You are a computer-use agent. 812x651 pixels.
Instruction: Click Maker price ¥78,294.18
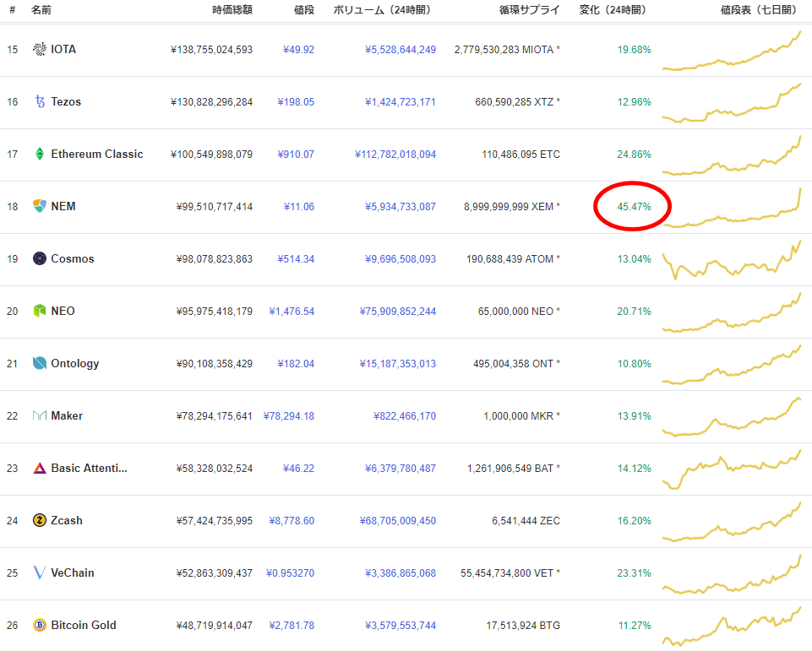288,416
